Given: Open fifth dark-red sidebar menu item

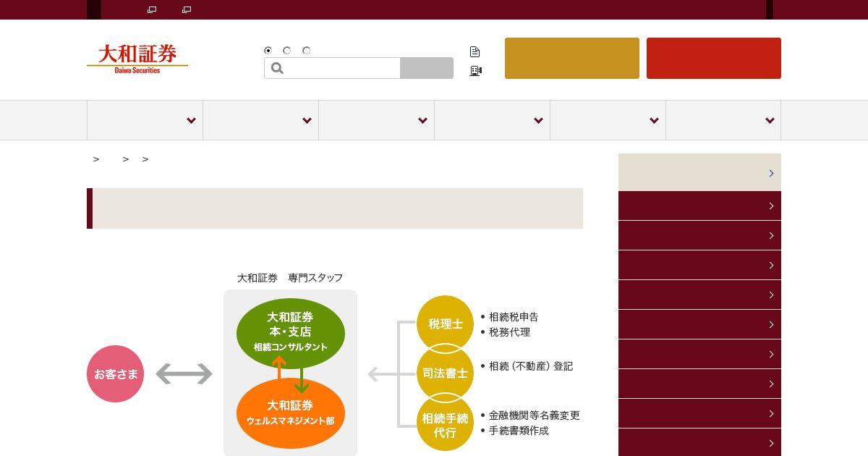Looking at the screenshot, I should [x=699, y=324].
